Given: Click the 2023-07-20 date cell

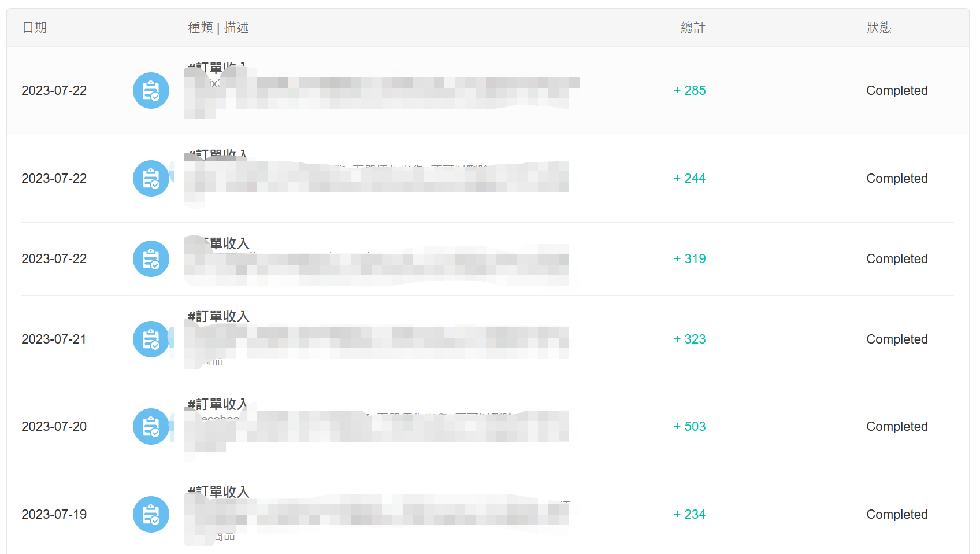Looking at the screenshot, I should click(54, 427).
